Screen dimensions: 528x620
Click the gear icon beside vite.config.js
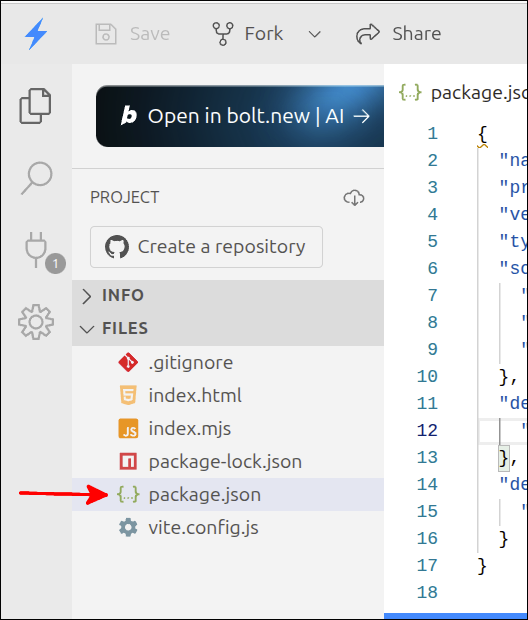(128, 527)
